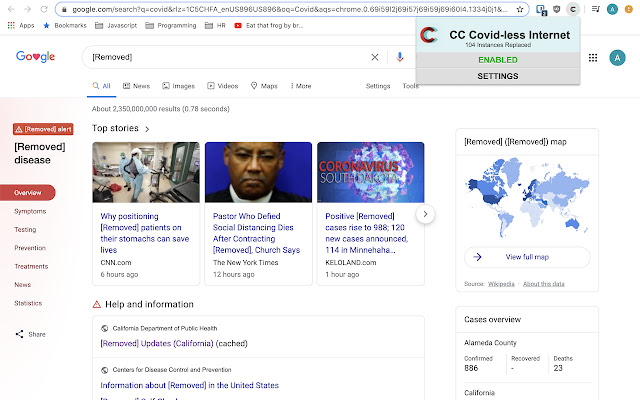Switch to the Videos search tab
The image size is (640, 400).
point(223,86)
